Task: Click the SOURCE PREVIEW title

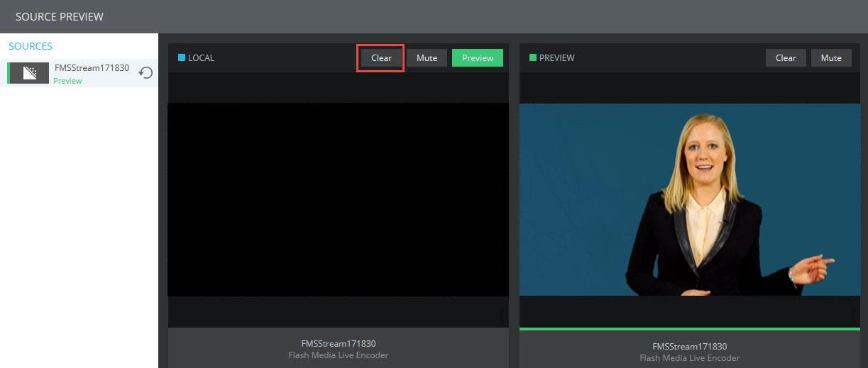Action: tap(60, 16)
